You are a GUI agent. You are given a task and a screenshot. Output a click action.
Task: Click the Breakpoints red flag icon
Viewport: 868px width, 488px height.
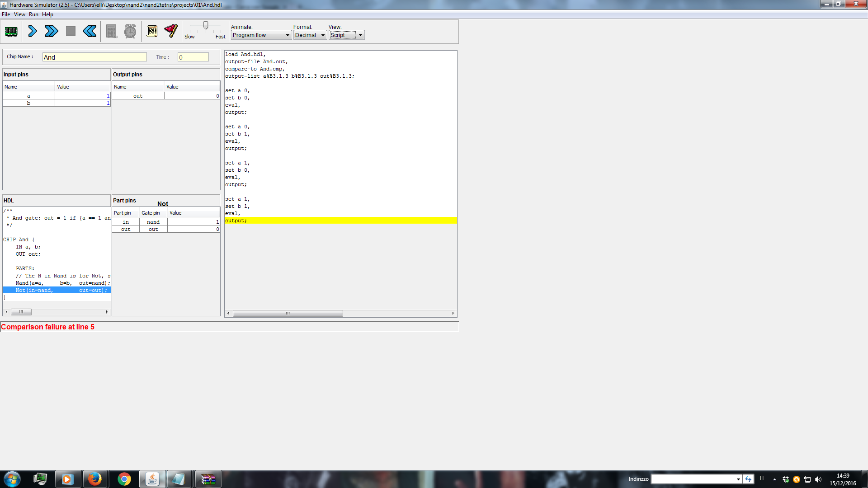(171, 31)
